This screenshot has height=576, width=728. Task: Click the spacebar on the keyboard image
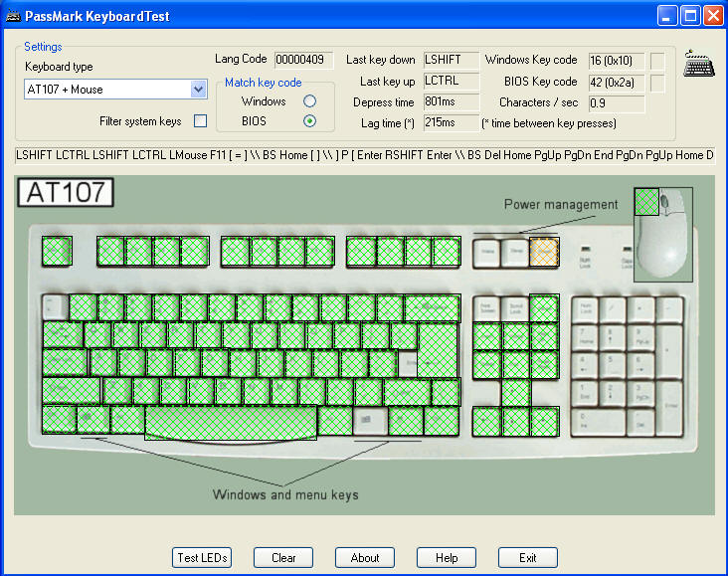pyautogui.click(x=231, y=422)
